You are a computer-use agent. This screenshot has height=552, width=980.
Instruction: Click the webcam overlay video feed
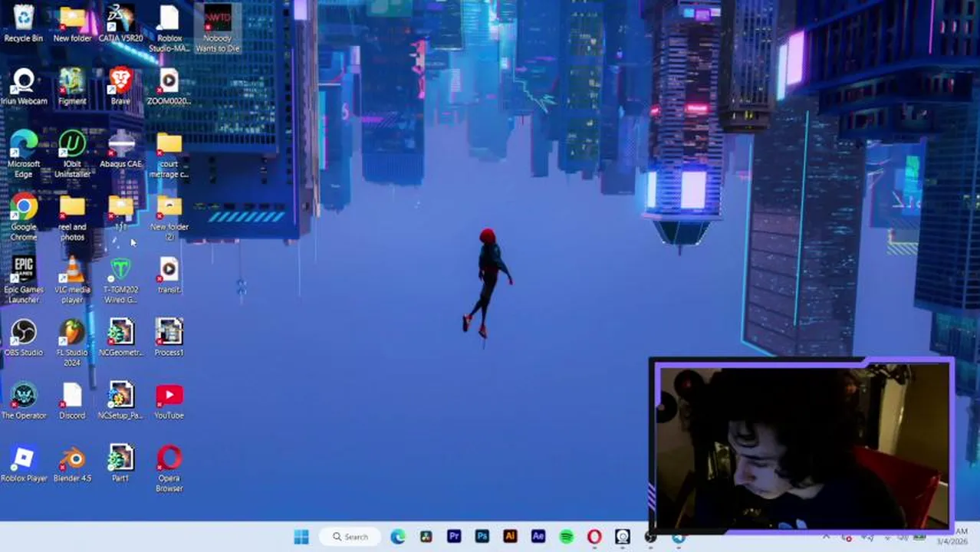(803, 446)
